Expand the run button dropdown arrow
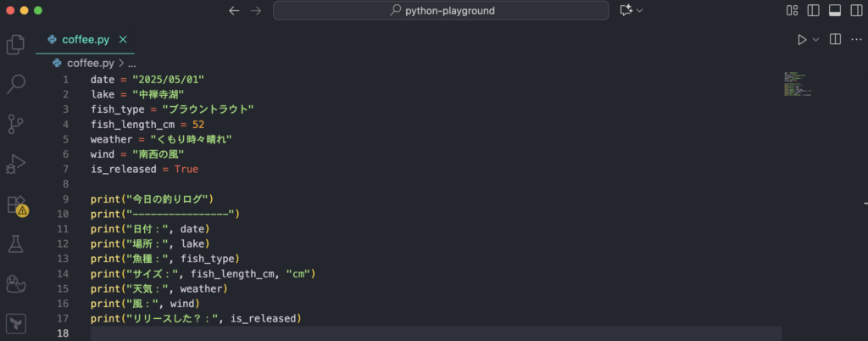868x341 pixels. [816, 39]
